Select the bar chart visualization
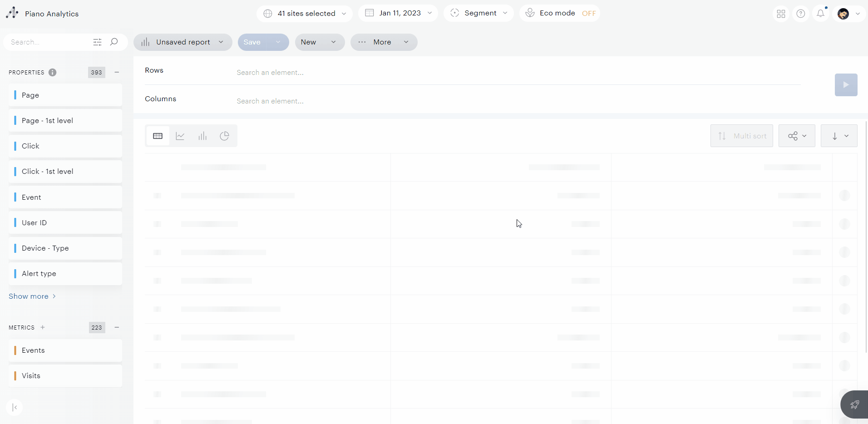The width and height of the screenshot is (868, 424). pos(202,136)
